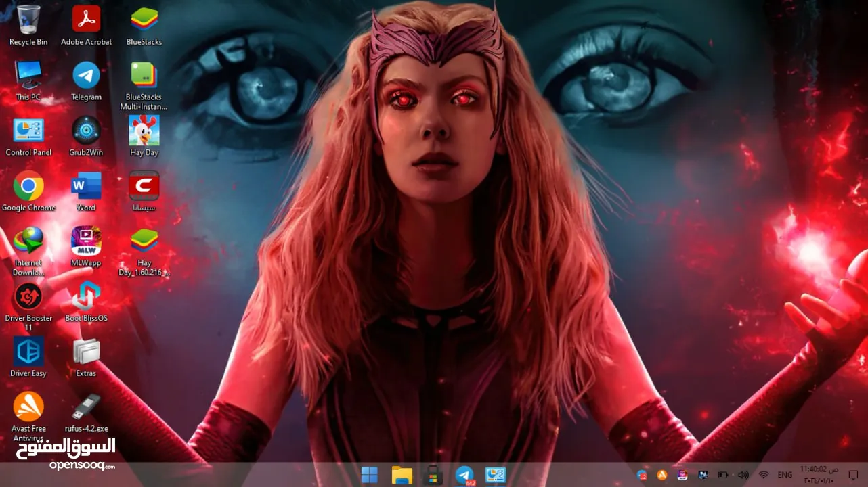Select the BootBlissOS desktop icon
Screen dimensions: 868x487
click(86, 302)
